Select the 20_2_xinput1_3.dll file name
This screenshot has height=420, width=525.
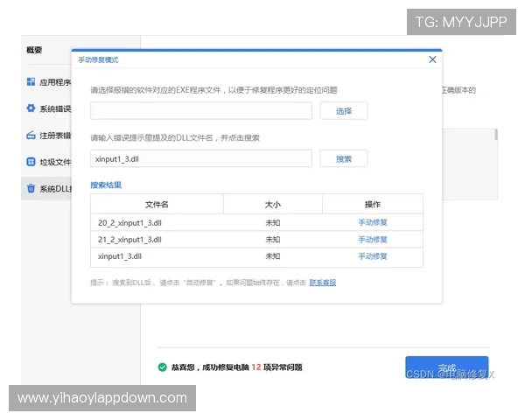129,223
